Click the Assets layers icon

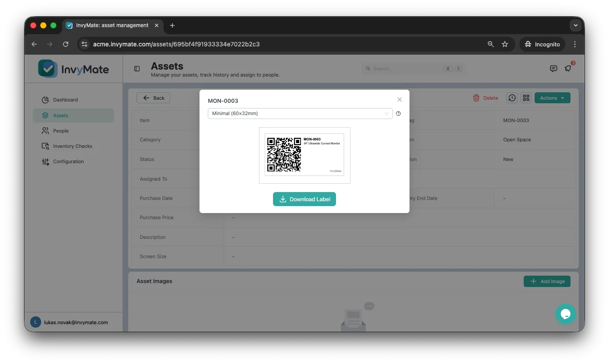coord(45,115)
